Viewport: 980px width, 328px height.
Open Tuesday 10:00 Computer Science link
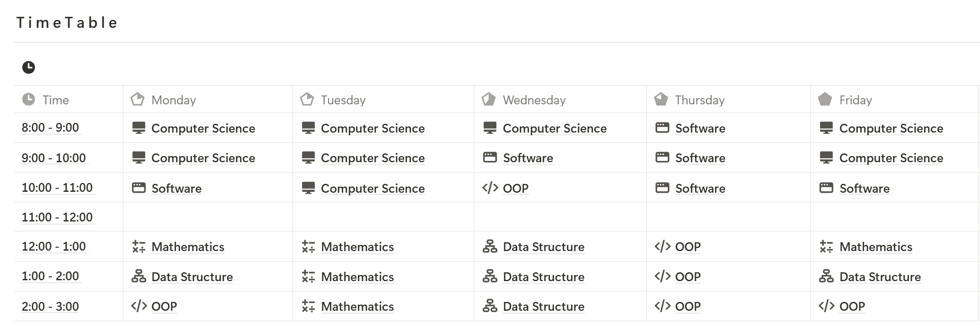pos(373,188)
